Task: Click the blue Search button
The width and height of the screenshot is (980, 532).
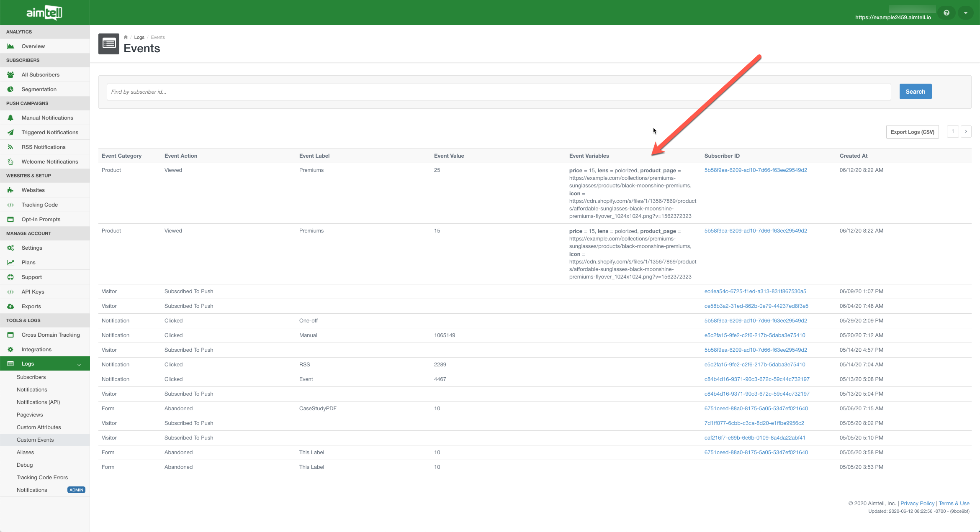Action: 915,92
